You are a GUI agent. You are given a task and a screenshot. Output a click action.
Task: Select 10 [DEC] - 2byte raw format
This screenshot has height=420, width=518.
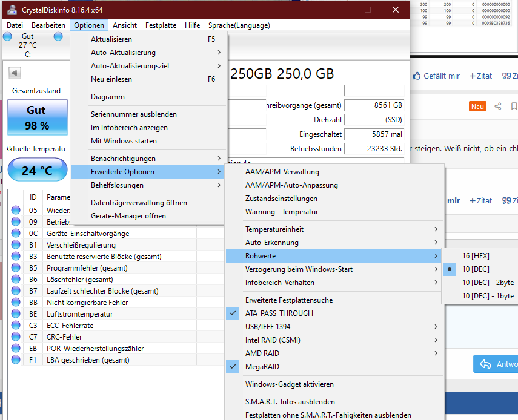click(480, 283)
